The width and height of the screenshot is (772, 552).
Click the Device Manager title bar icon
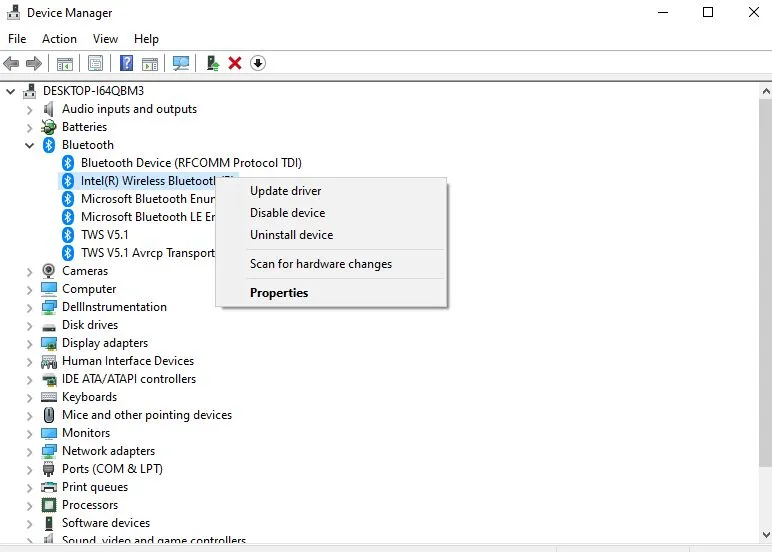14,13
